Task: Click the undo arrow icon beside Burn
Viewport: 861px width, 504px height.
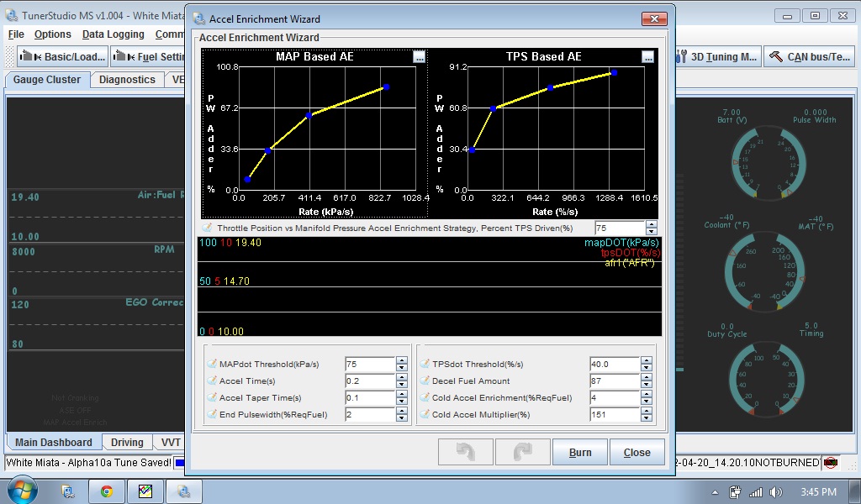Action: click(x=465, y=452)
